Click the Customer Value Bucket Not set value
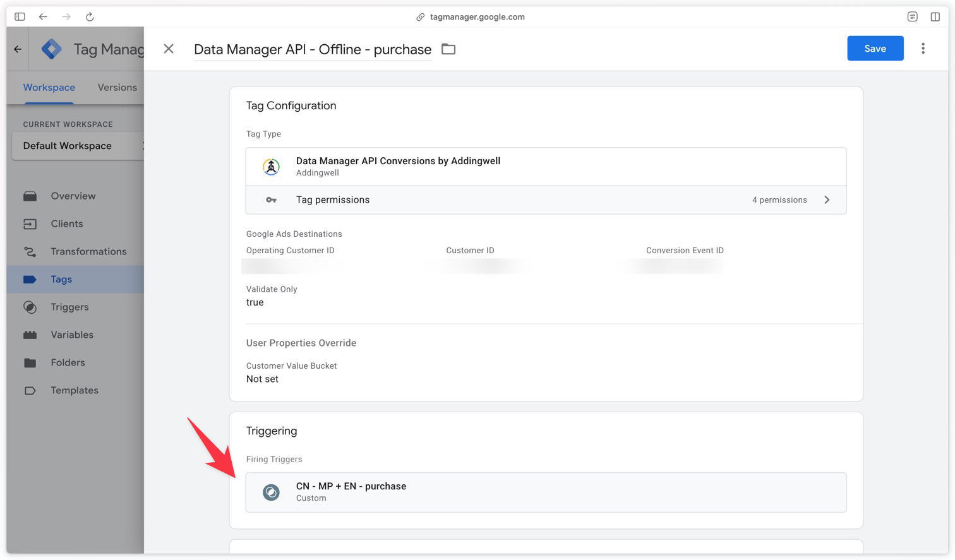Image resolution: width=955 pixels, height=560 pixels. [262, 379]
